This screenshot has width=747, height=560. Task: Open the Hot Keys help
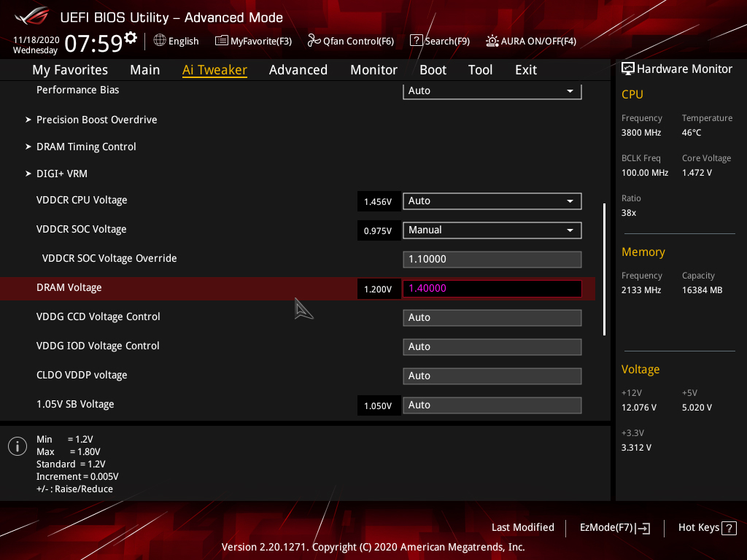tap(707, 528)
